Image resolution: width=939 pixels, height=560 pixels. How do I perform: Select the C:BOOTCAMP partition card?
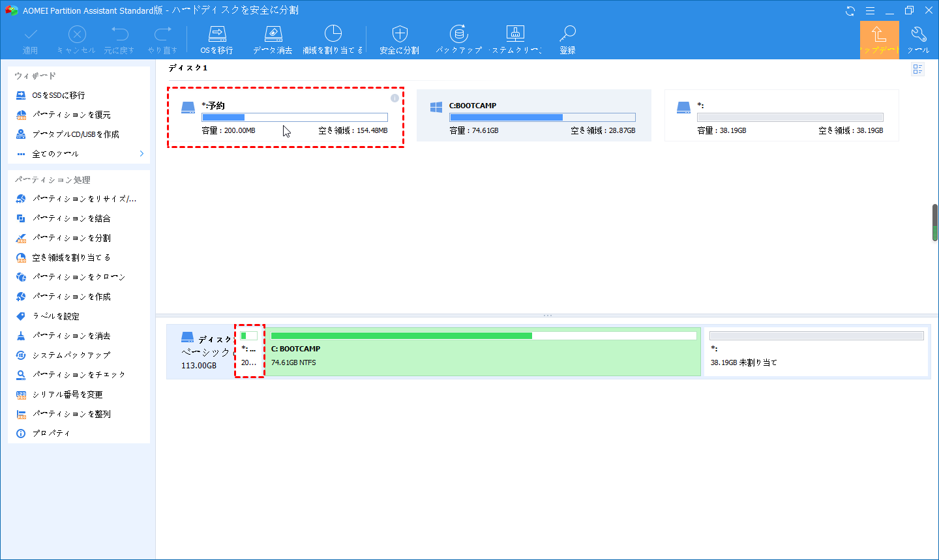(x=534, y=115)
